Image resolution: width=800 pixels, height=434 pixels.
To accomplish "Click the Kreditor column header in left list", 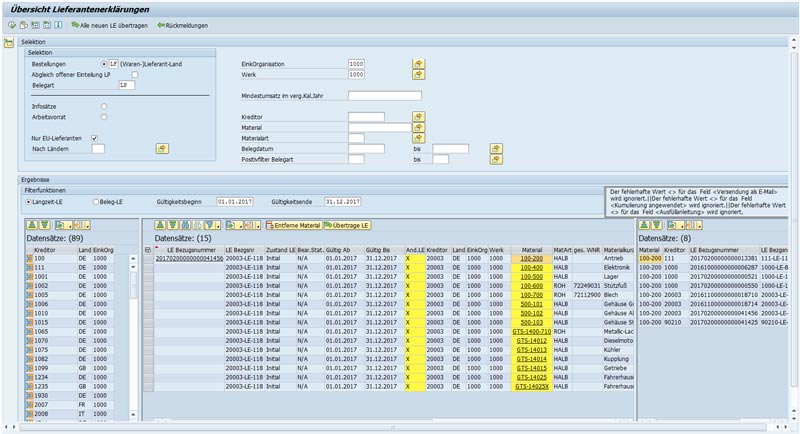I will (55, 250).
